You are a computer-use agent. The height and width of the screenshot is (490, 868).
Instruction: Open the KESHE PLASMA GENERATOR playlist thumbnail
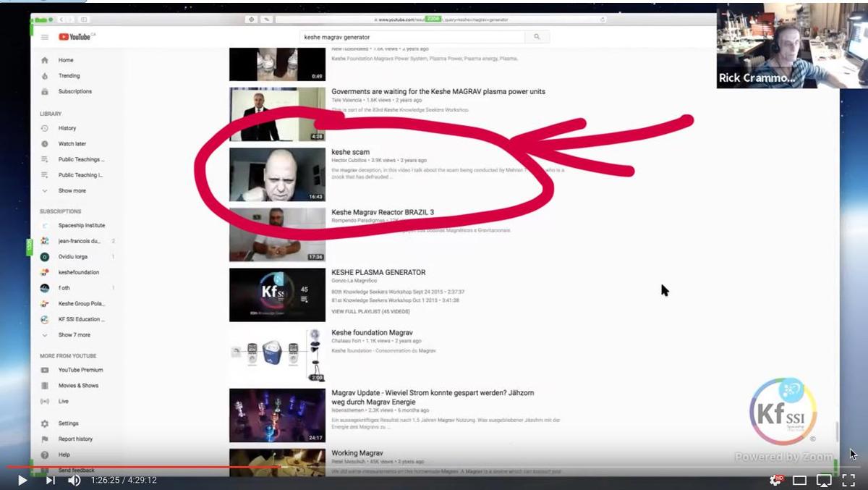point(277,295)
